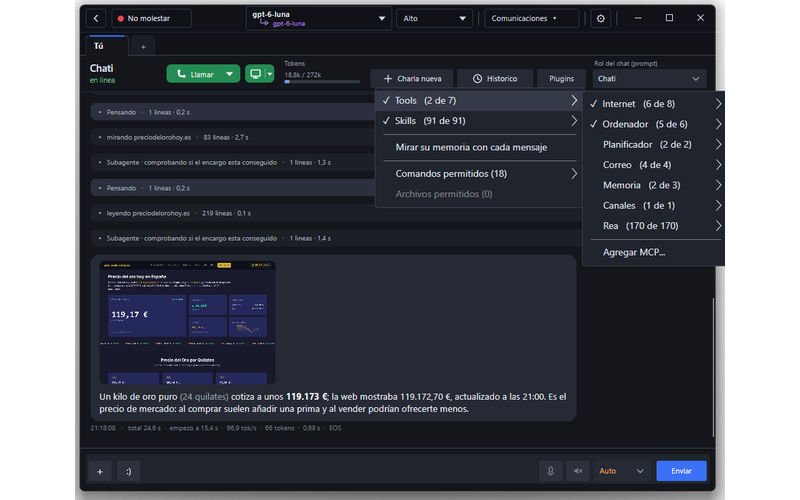Expand the first Pensando step row
Image resolution: width=800 pixels, height=500 pixels.
[233, 112]
